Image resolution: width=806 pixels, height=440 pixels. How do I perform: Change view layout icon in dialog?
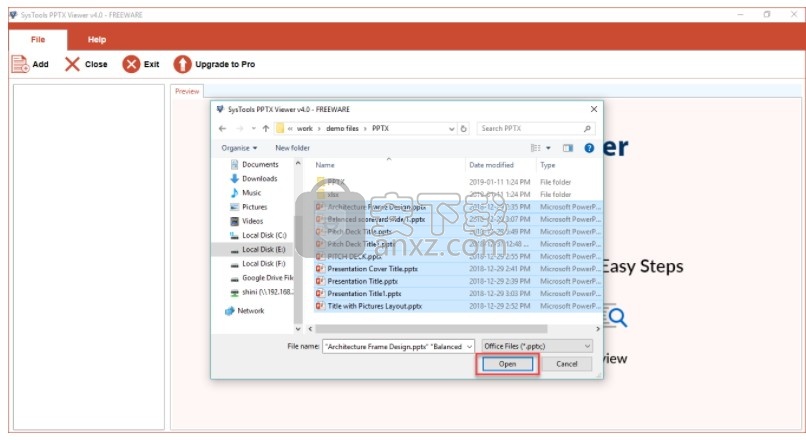(535, 148)
